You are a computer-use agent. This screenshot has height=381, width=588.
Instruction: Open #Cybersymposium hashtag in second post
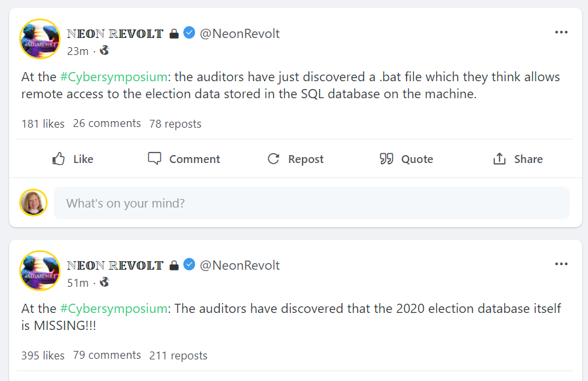113,308
